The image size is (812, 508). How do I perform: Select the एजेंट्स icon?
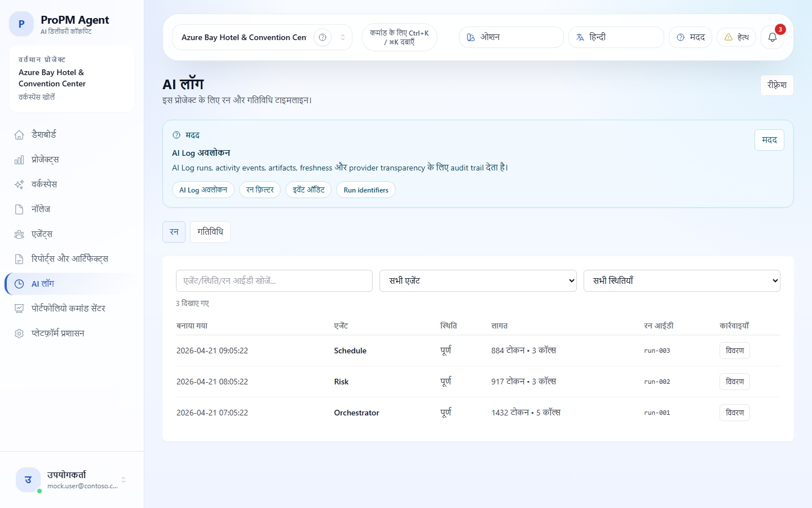click(19, 234)
